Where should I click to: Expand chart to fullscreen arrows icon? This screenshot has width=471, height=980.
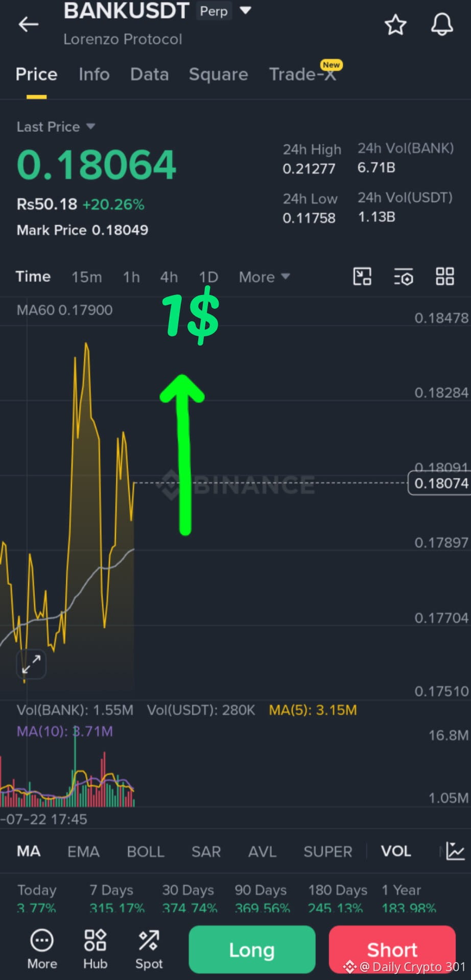[x=32, y=664]
